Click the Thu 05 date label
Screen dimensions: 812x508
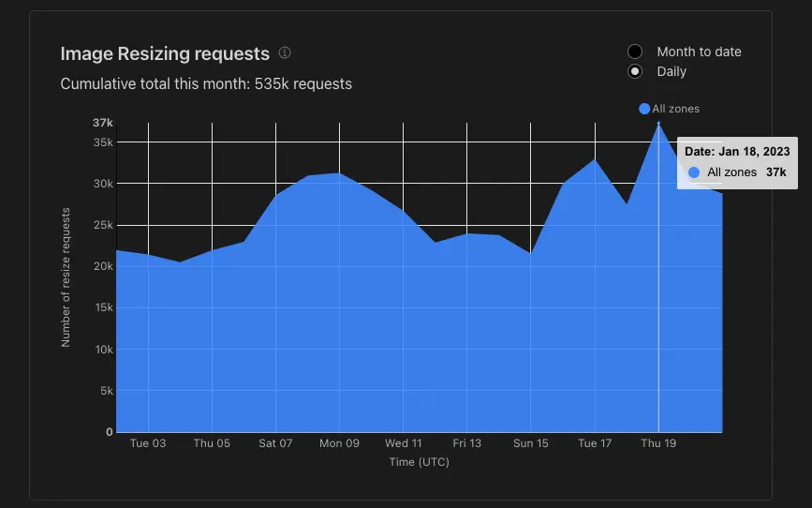pos(212,443)
